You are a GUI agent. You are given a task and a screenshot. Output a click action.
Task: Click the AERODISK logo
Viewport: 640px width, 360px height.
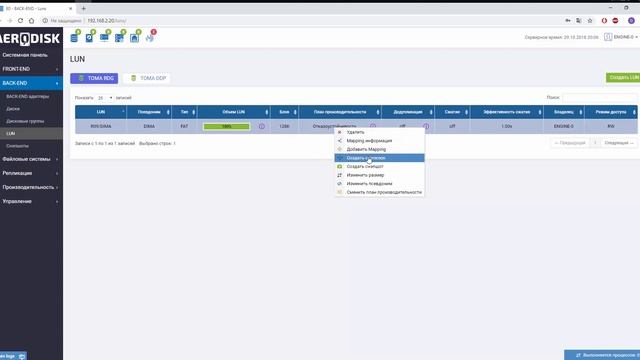[x=30, y=39]
